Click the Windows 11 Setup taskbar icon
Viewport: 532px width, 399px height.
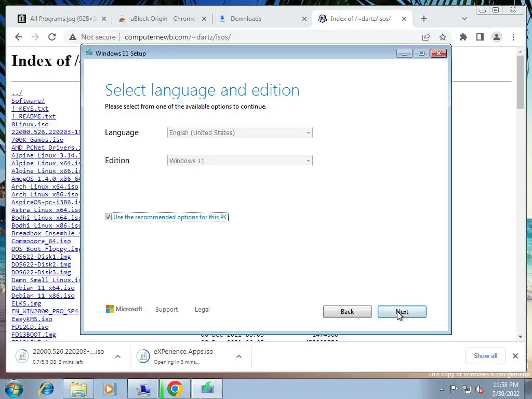click(x=207, y=389)
